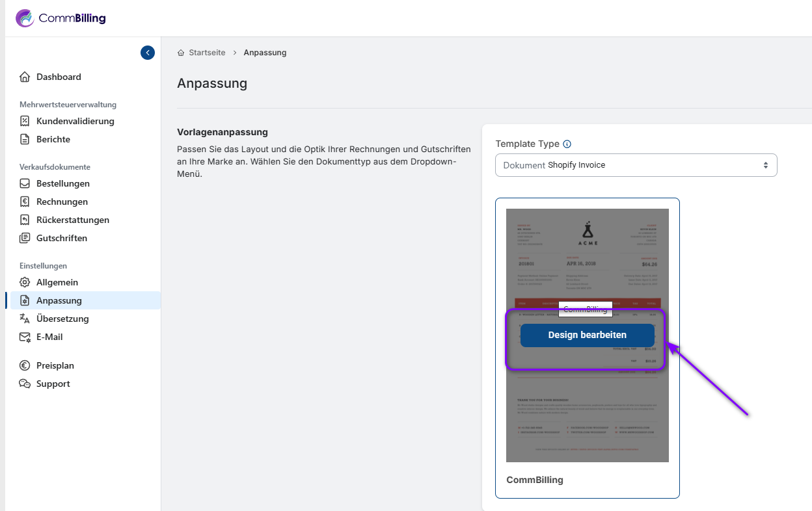This screenshot has width=812, height=511.
Task: Click the Einstellungen section header
Action: coord(43,266)
